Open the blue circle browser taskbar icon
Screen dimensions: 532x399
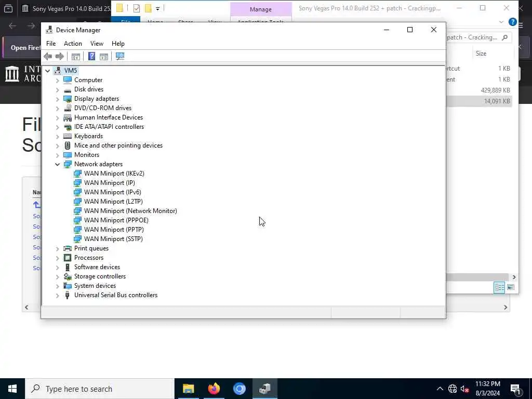pyautogui.click(x=239, y=389)
